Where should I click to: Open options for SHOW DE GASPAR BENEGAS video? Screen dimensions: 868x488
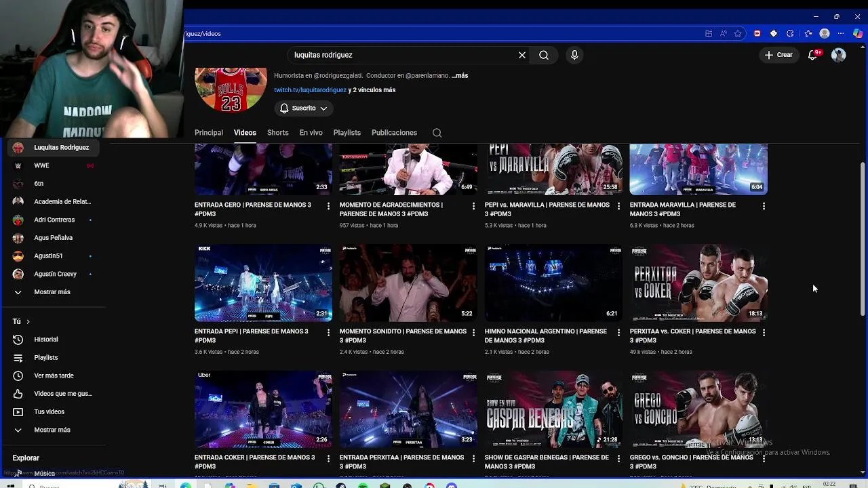click(x=618, y=459)
